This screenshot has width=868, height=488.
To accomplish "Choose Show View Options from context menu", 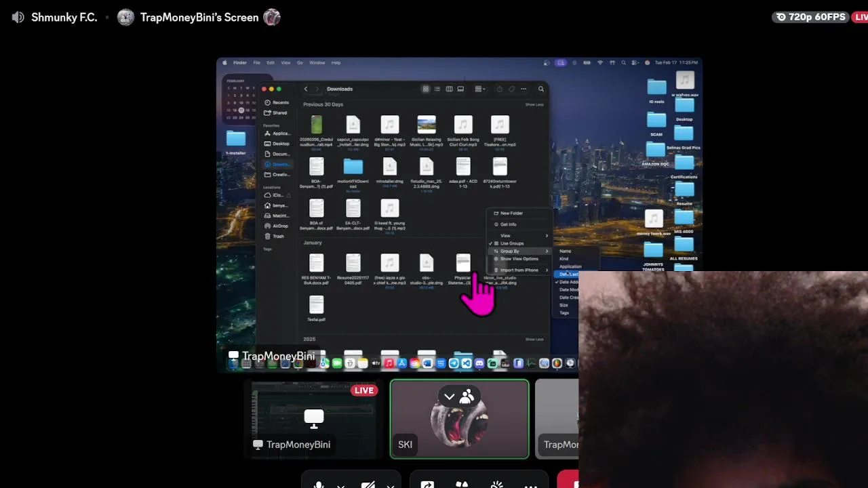I will coord(519,259).
